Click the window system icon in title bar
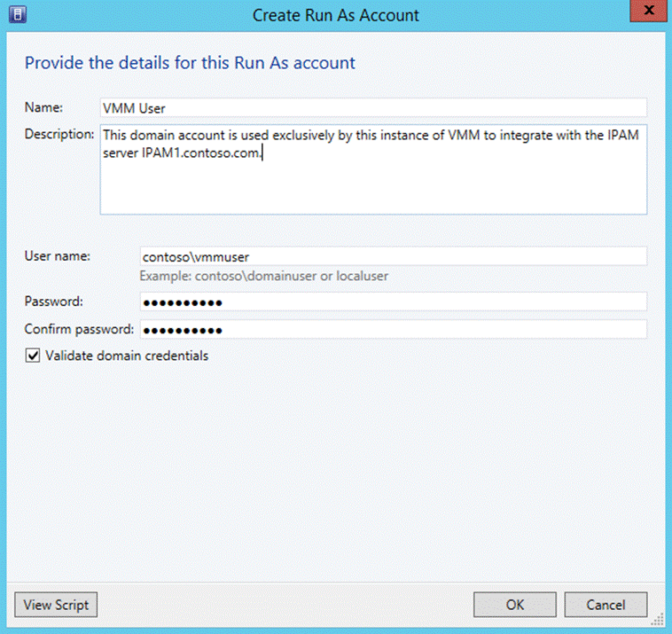The image size is (672, 634). (17, 14)
